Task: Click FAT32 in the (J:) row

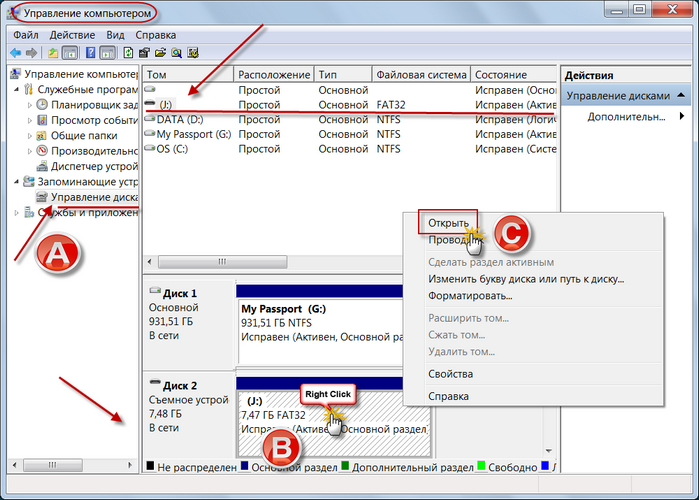Action: (x=391, y=105)
